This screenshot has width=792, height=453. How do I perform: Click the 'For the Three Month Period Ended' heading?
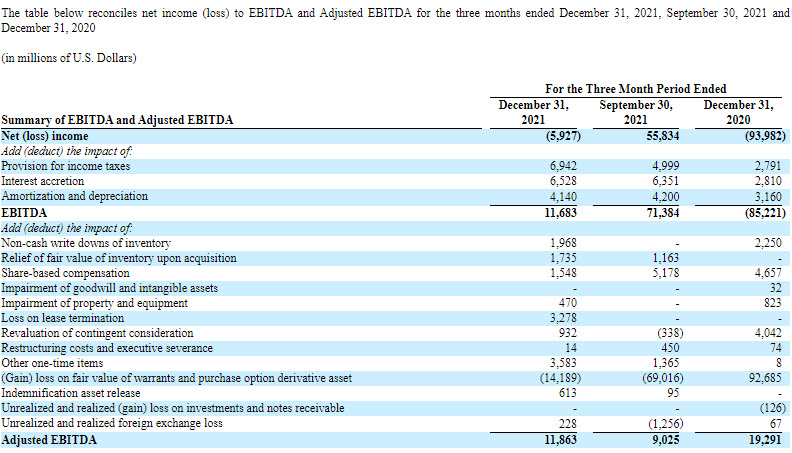point(635,89)
